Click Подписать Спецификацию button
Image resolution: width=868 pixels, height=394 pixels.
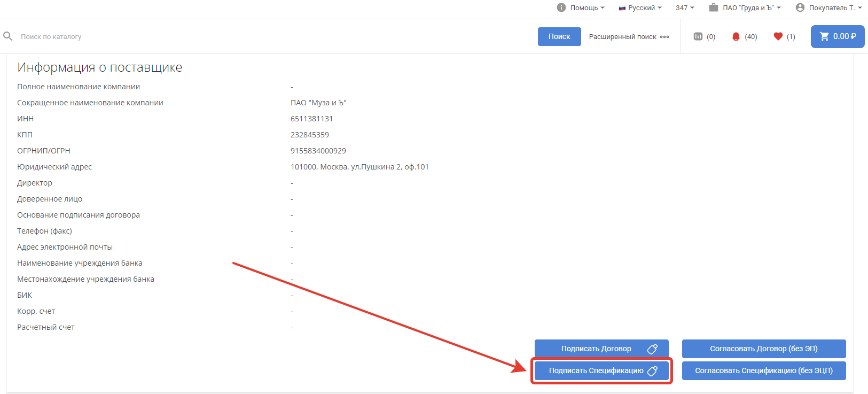596,370
